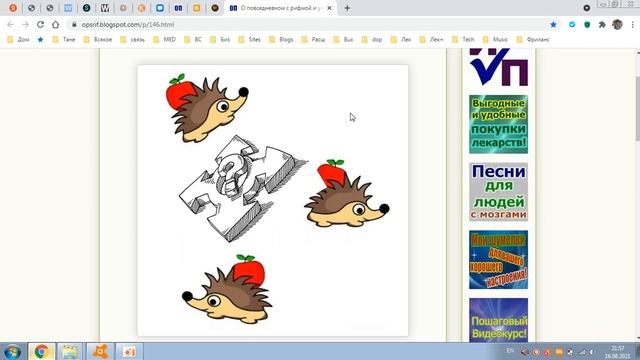Open the 'Music' bookmarks folder

pos(496,40)
